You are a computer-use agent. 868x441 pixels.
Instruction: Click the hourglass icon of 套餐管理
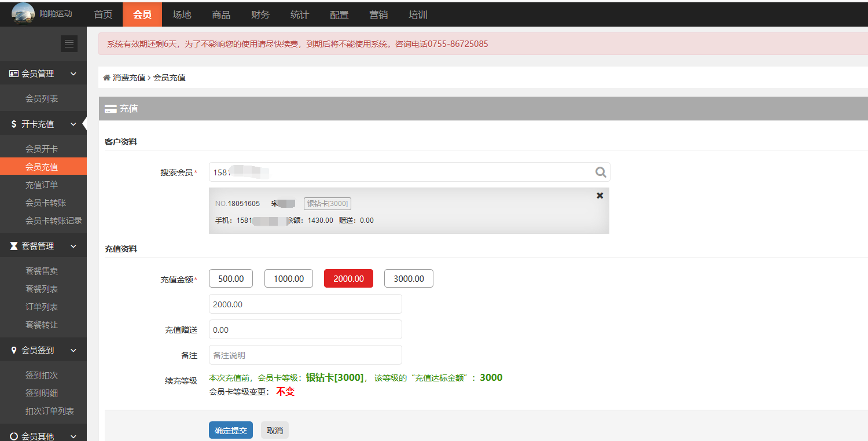[14, 246]
